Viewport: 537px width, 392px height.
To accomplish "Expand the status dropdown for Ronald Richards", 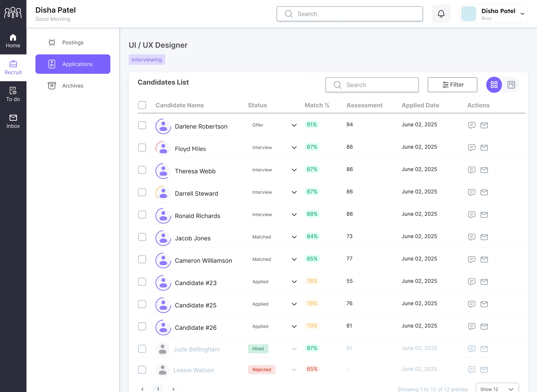I will pyautogui.click(x=294, y=214).
